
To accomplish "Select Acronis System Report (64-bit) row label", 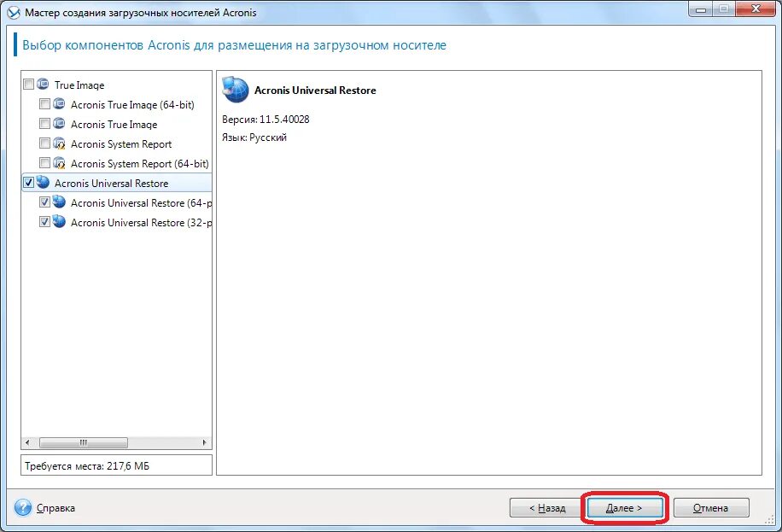I will coord(140,164).
